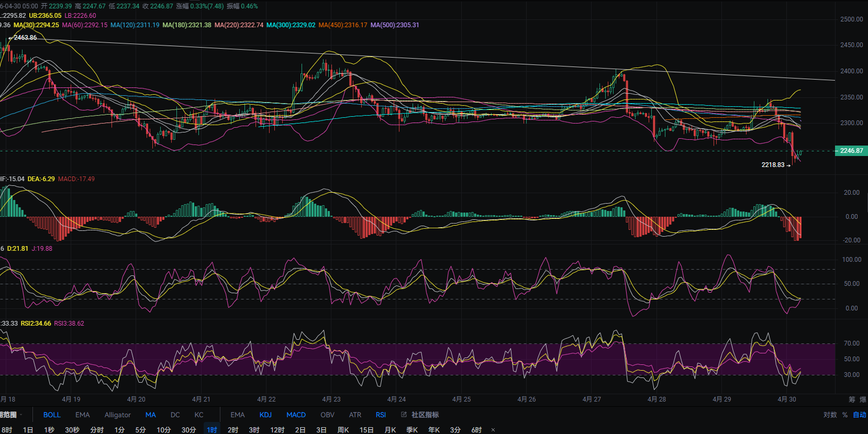Click the 爆 liquidation icon
The height and width of the screenshot is (434, 868).
[863, 399]
